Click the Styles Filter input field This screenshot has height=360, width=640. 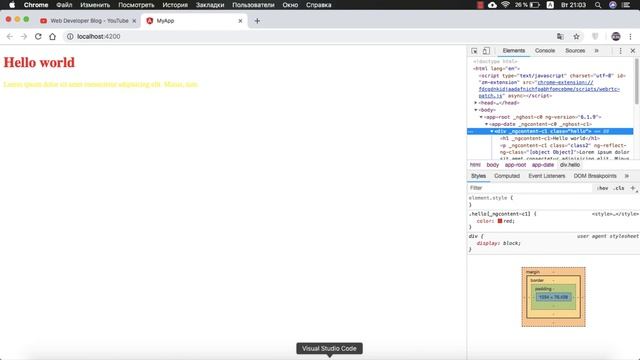click(x=530, y=188)
